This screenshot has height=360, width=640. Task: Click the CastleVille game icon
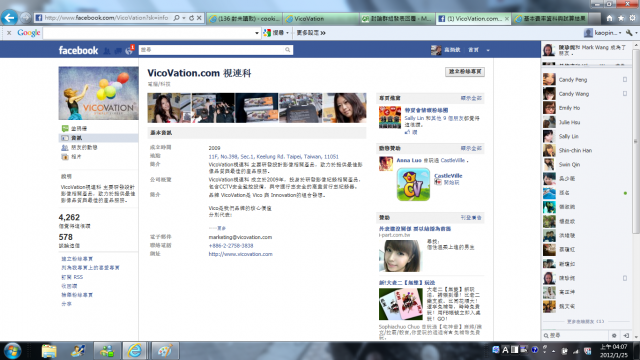[413, 184]
